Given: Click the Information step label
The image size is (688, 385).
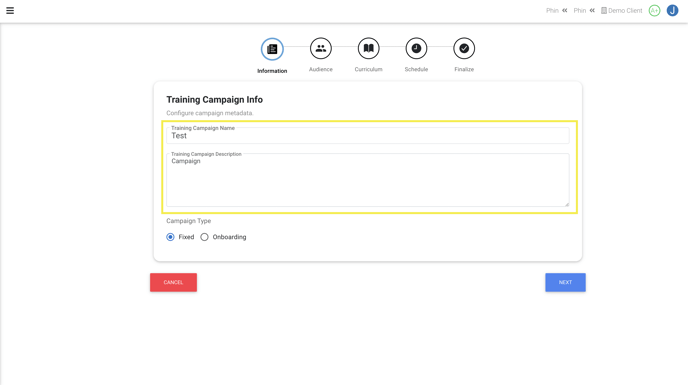Looking at the screenshot, I should tap(272, 71).
